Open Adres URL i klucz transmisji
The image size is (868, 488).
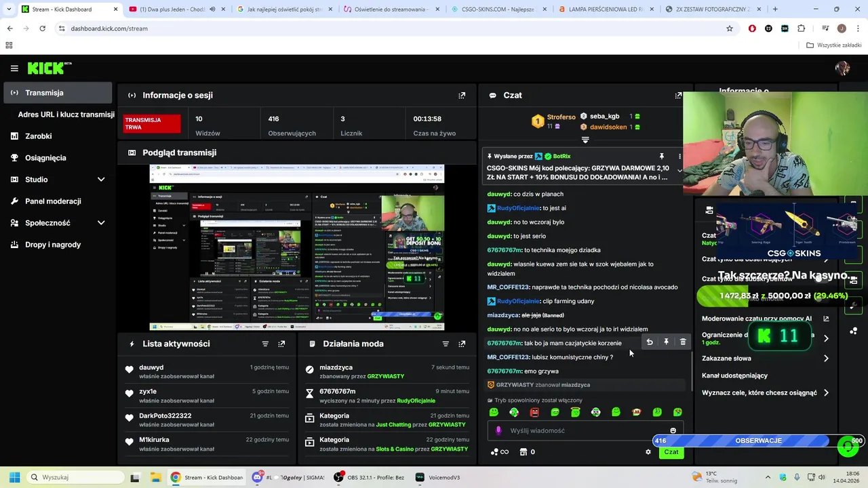pos(66,115)
